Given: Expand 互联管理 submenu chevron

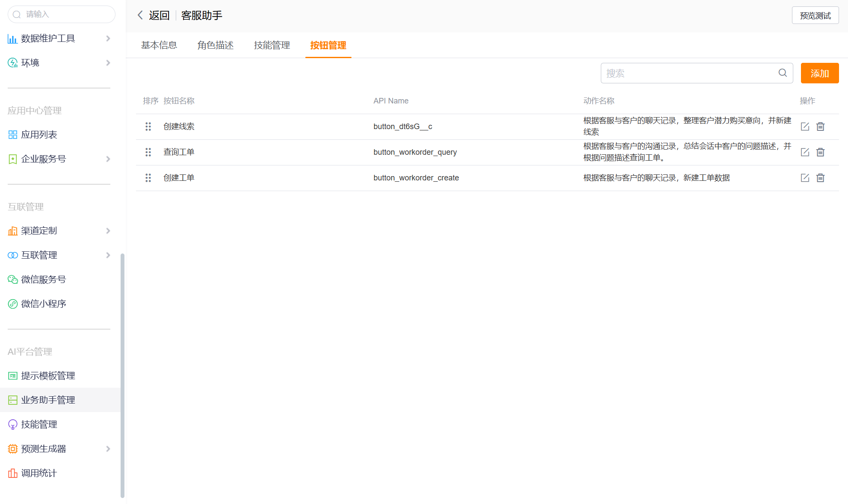Looking at the screenshot, I should click(x=108, y=255).
